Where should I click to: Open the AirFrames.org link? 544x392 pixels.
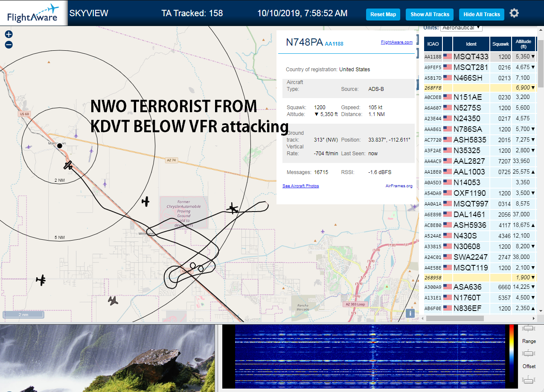(x=399, y=186)
